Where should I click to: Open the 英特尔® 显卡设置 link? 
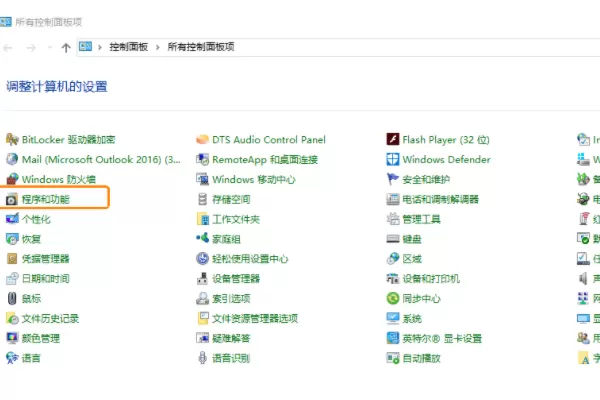(x=442, y=338)
